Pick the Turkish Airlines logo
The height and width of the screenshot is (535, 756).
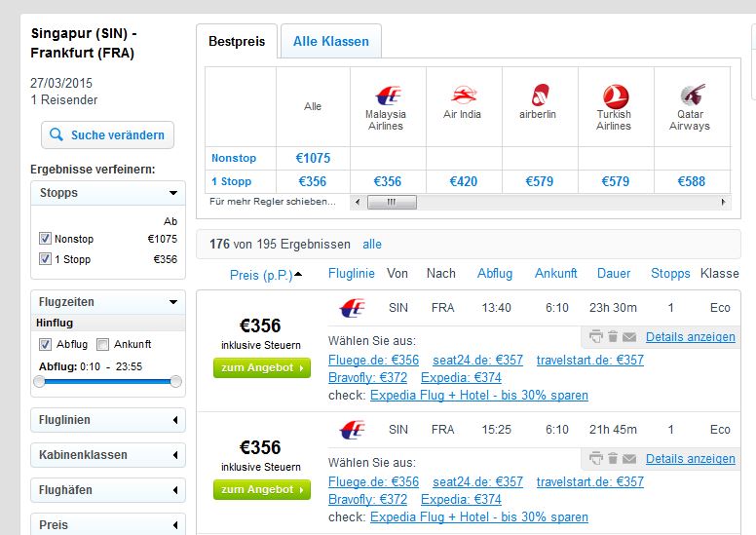click(x=616, y=96)
